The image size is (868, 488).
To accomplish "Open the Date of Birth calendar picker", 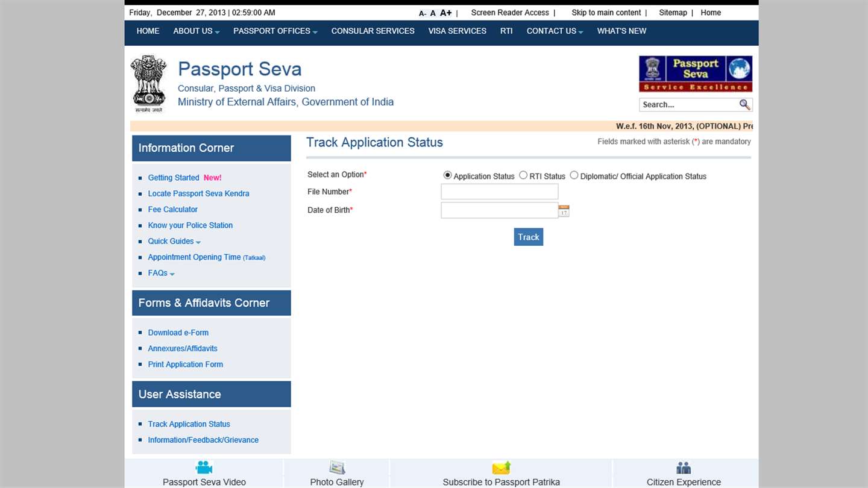I will pos(564,211).
